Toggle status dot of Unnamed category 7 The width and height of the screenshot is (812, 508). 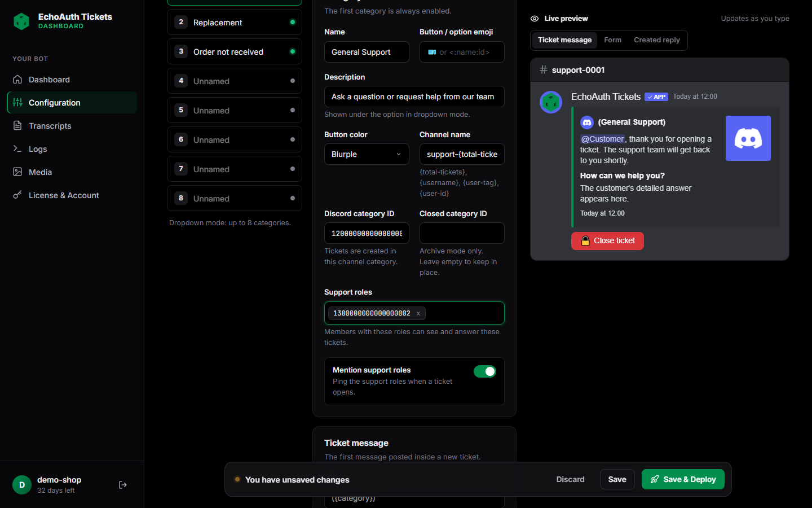pyautogui.click(x=293, y=169)
